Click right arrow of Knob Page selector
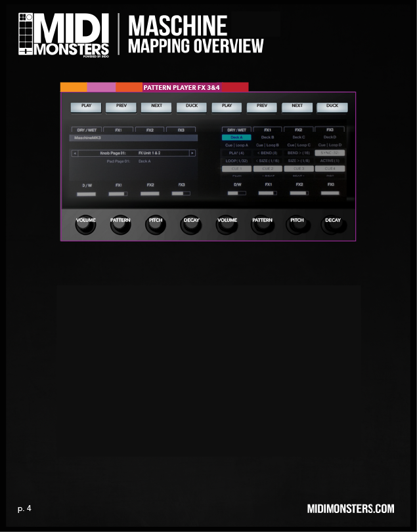The width and height of the screenshot is (417, 532). [x=192, y=153]
